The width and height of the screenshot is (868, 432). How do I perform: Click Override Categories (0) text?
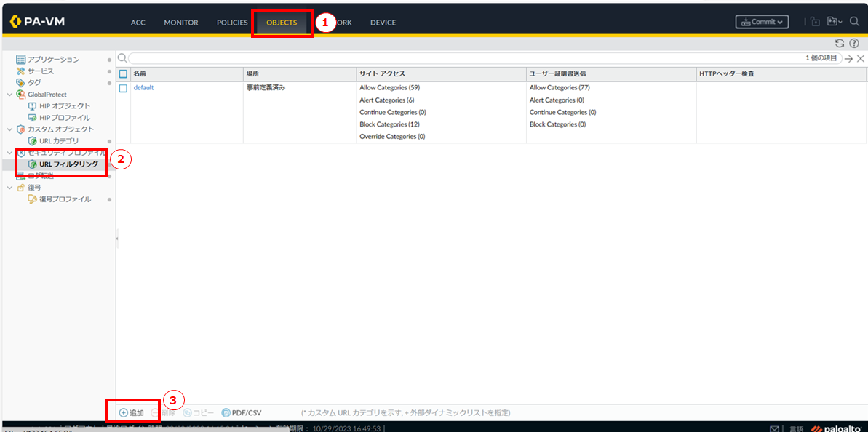pos(392,137)
